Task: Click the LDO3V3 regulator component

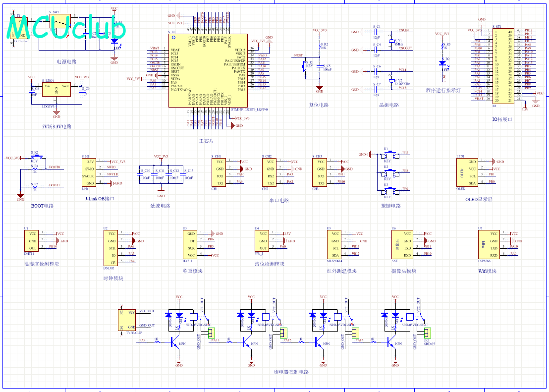Action: click(56, 89)
